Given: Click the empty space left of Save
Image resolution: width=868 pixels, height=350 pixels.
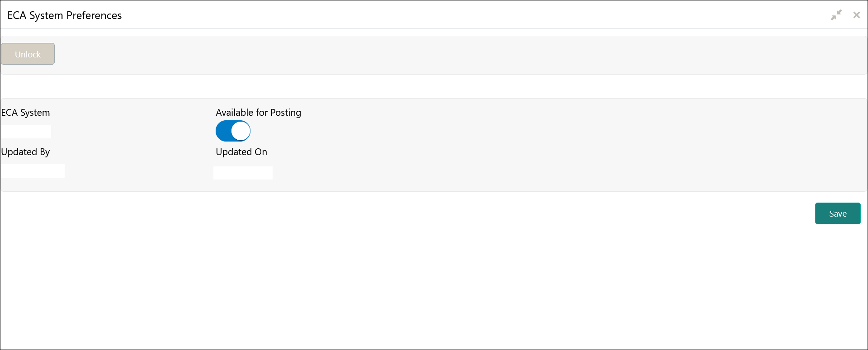Looking at the screenshot, I should 407,213.
